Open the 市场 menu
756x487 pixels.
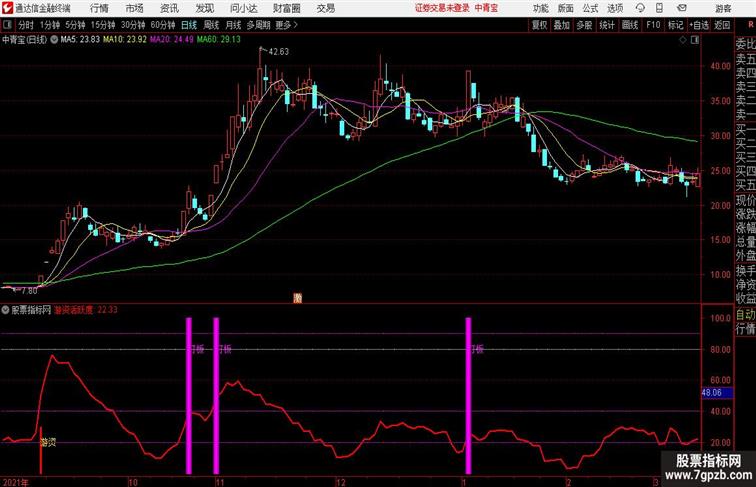click(135, 8)
